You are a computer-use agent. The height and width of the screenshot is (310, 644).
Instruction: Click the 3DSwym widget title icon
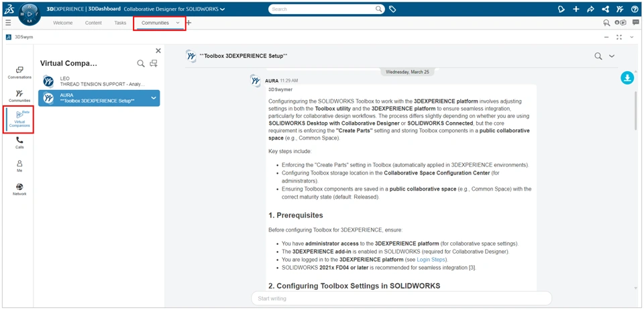point(8,36)
